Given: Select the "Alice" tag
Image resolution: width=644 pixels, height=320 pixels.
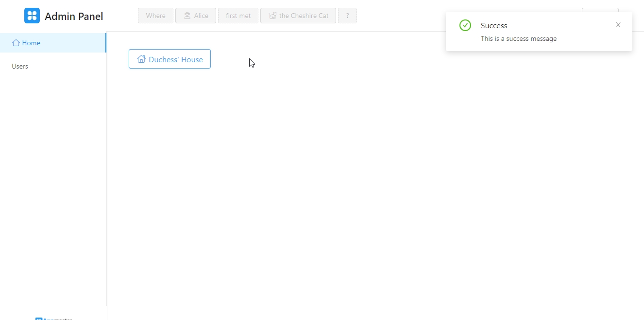Looking at the screenshot, I should [196, 16].
